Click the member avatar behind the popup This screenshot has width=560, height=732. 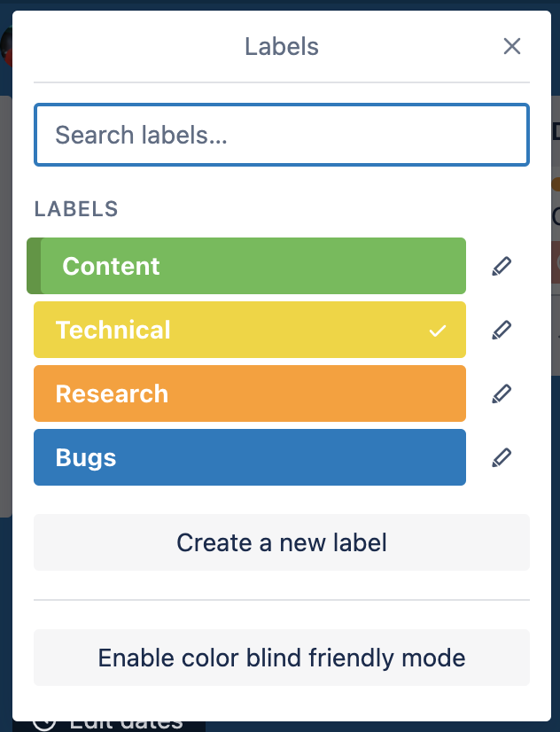(6, 47)
